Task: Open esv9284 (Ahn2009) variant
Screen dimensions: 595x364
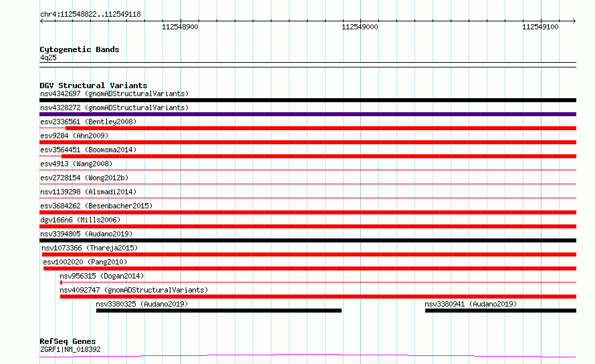Action: click(74, 136)
